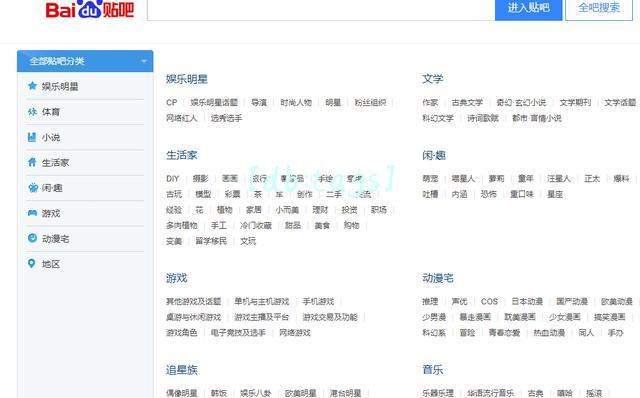Click the 进入贴吧 button

pos(529,9)
